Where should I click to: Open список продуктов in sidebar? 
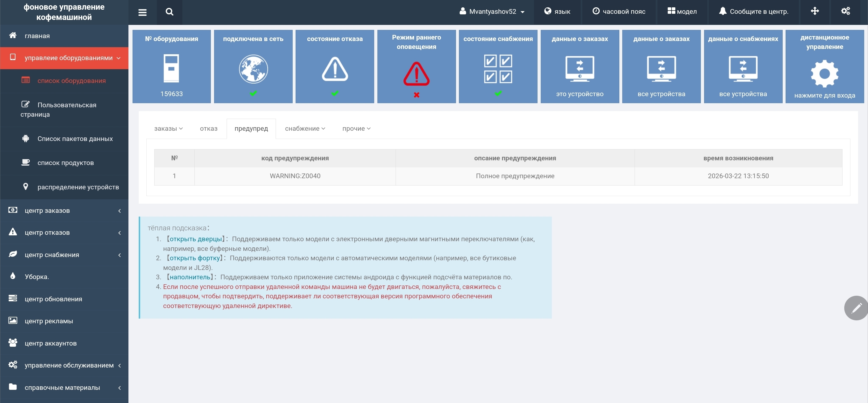pyautogui.click(x=65, y=163)
